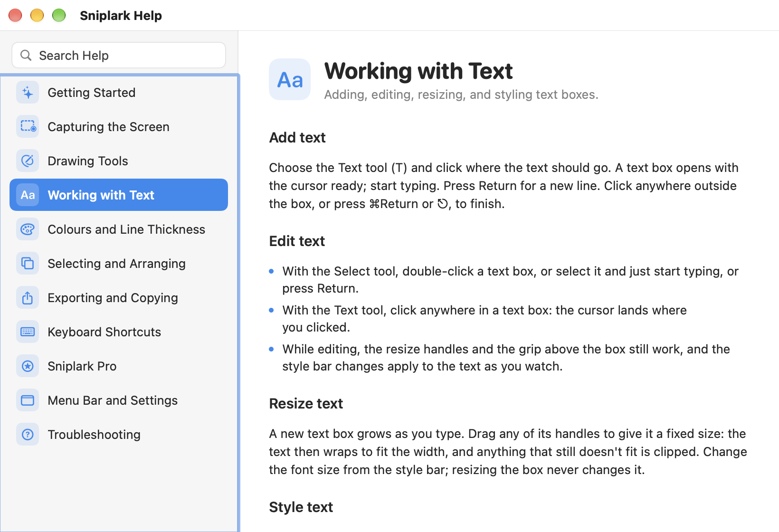The width and height of the screenshot is (779, 532).
Task: Click the Add text heading
Action: point(297,138)
